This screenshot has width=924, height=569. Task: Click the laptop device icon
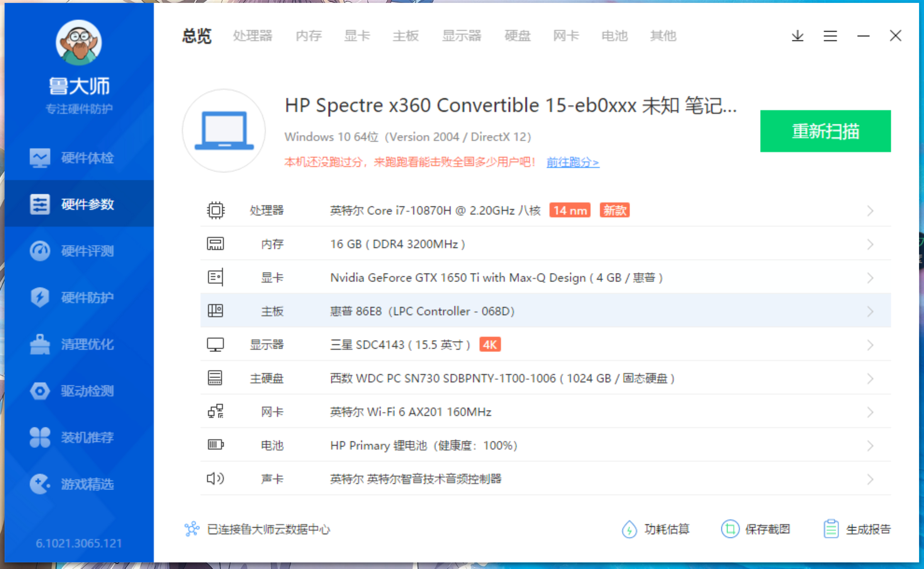pos(224,131)
